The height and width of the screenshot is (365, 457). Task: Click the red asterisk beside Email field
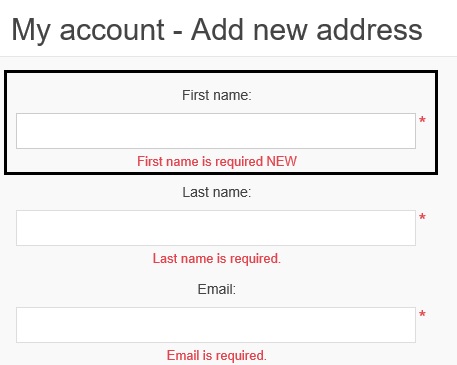click(422, 314)
